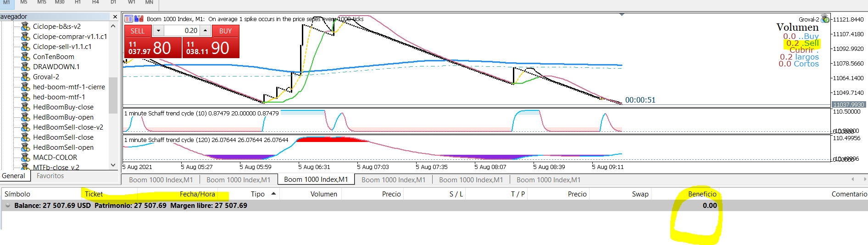Click the chart shift triangle marker atop chart
The width and height of the screenshot is (868, 245).
pyautogui.click(x=622, y=15)
